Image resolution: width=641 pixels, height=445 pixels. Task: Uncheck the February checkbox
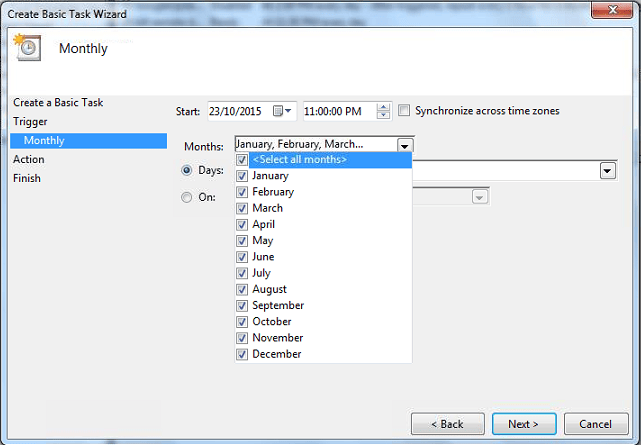click(242, 192)
